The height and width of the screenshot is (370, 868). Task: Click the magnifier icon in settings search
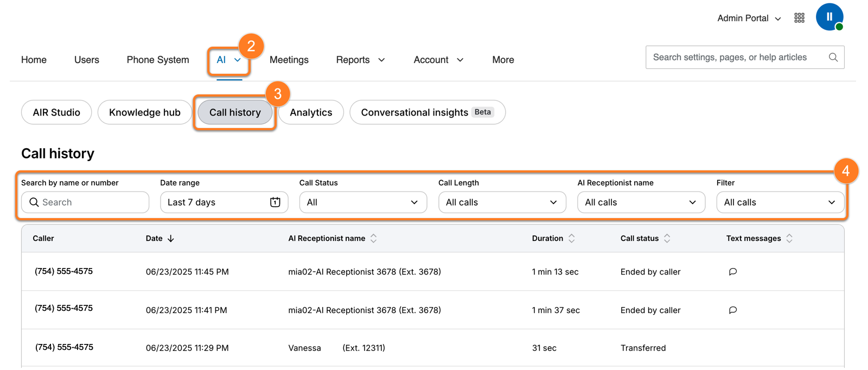[x=833, y=58]
